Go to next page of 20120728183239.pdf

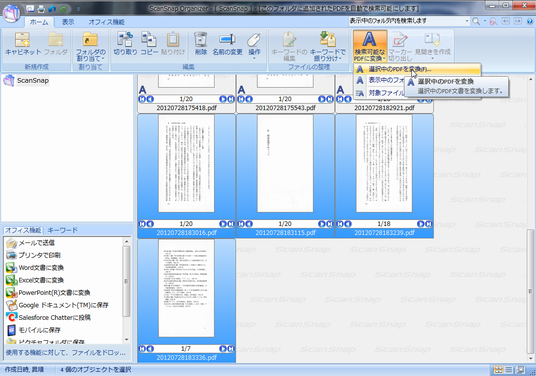coord(420,224)
